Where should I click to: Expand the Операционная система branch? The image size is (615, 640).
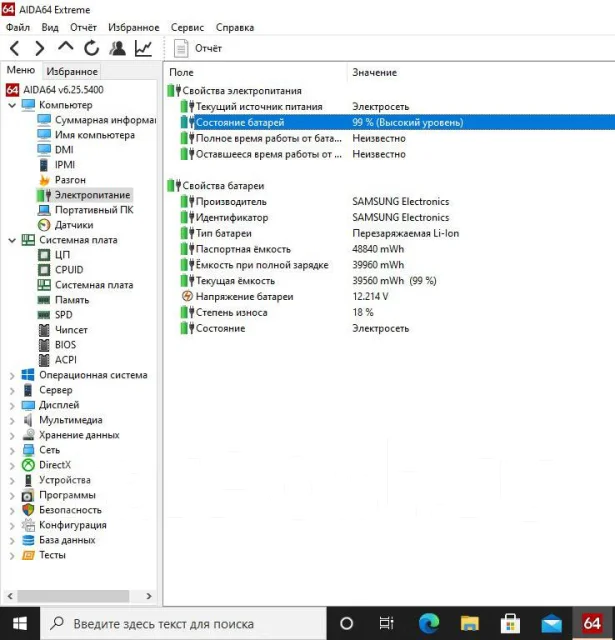12,376
